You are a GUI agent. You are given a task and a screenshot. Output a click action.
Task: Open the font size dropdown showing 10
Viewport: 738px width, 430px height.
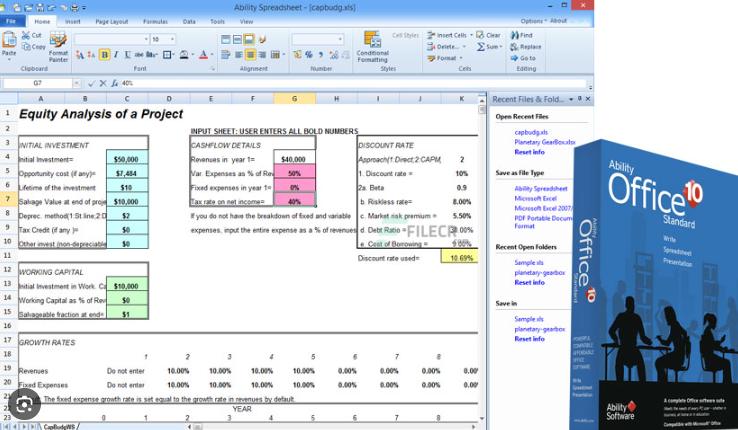click(173, 40)
